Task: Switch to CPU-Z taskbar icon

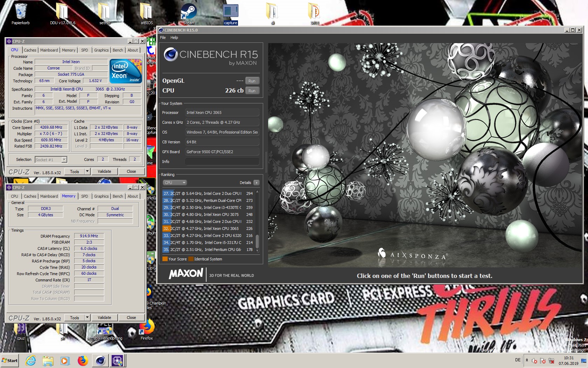Action: click(x=117, y=360)
